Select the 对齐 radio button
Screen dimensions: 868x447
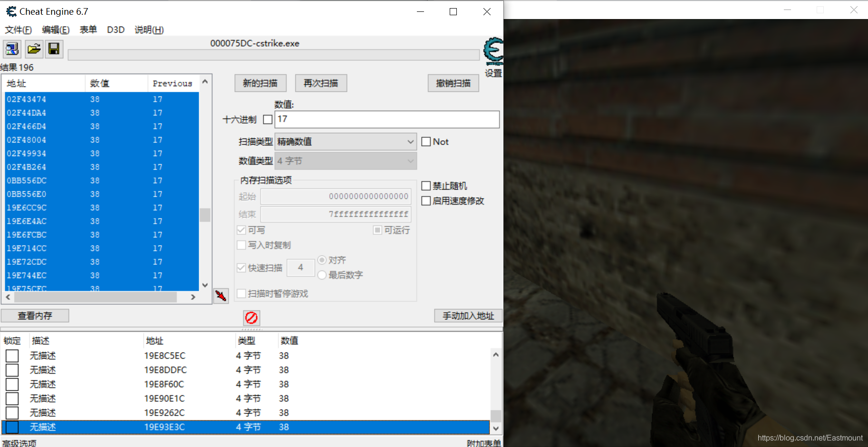(322, 260)
